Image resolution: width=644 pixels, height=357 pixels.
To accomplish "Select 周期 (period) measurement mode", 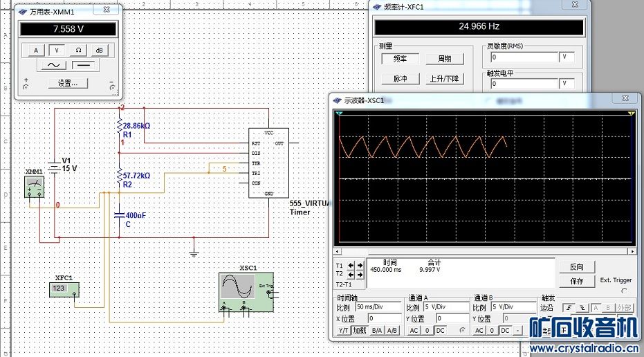I will [439, 59].
